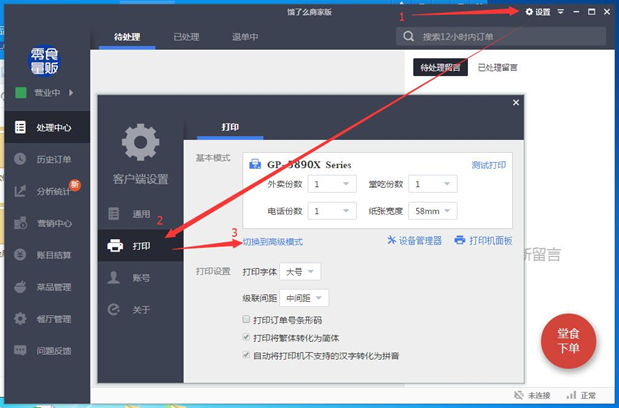Screen dimensions: 619x408
Task: Open the 通用 settings section
Action: [x=141, y=214]
